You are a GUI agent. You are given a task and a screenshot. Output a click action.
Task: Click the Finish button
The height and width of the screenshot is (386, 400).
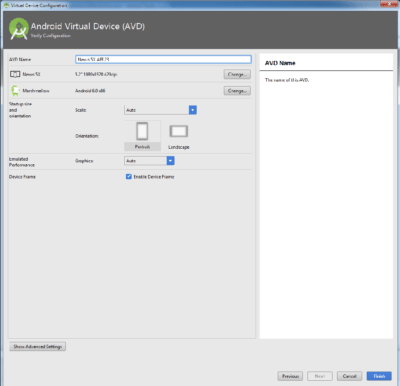tap(379, 376)
